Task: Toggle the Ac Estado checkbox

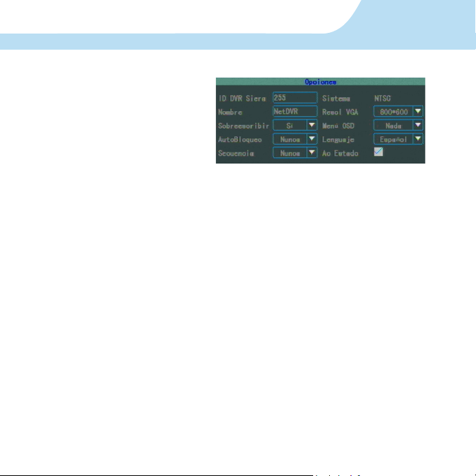Action: pyautogui.click(x=378, y=152)
